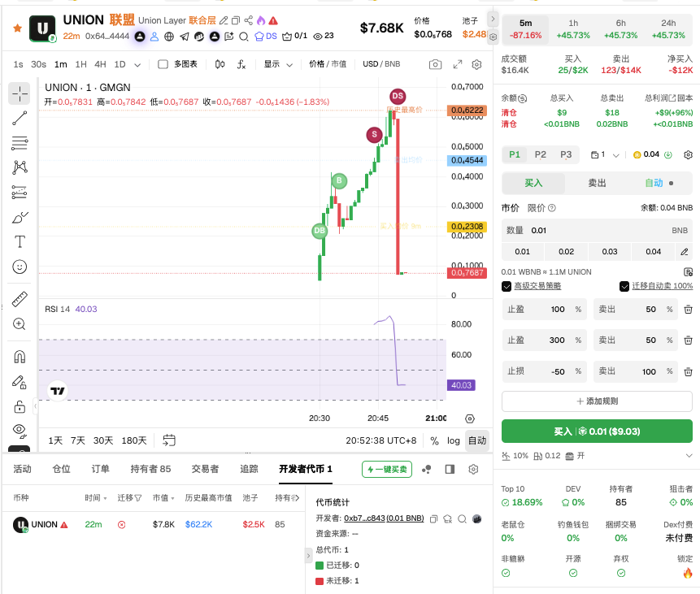This screenshot has width=700, height=594.
Task: Click the orange favorite star
Action: click(17, 28)
